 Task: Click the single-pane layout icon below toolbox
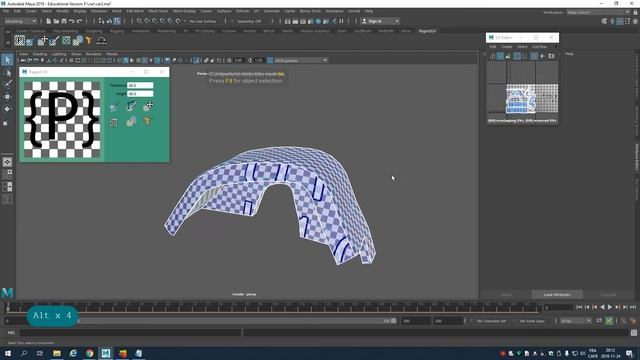[x=7, y=162]
